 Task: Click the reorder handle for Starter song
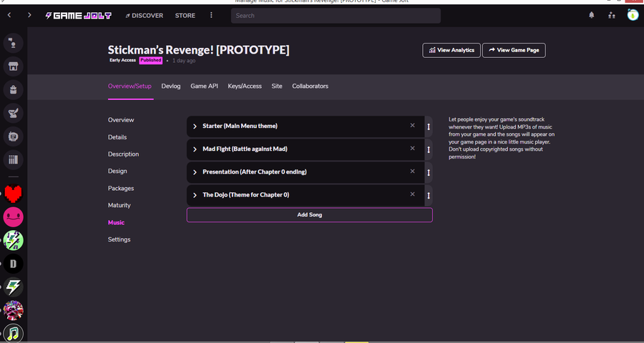429,126
